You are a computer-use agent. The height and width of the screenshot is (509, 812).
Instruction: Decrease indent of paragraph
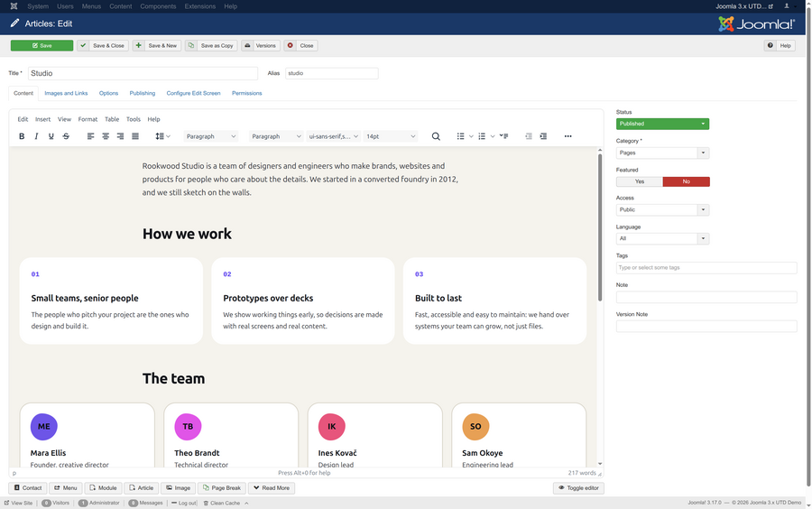[528, 136]
